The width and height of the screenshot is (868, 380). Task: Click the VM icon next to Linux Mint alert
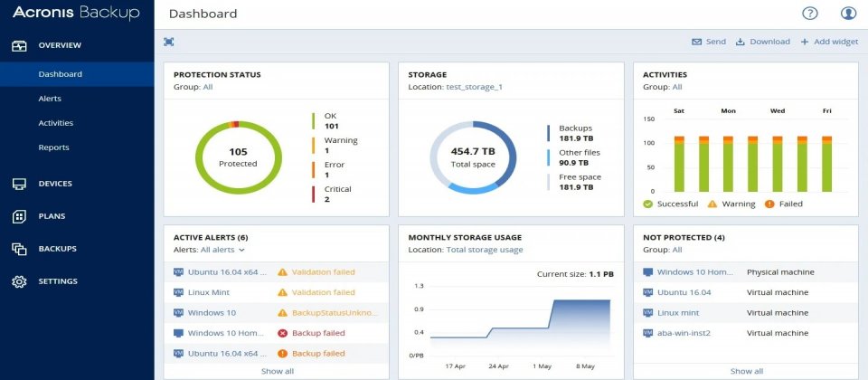point(178,292)
